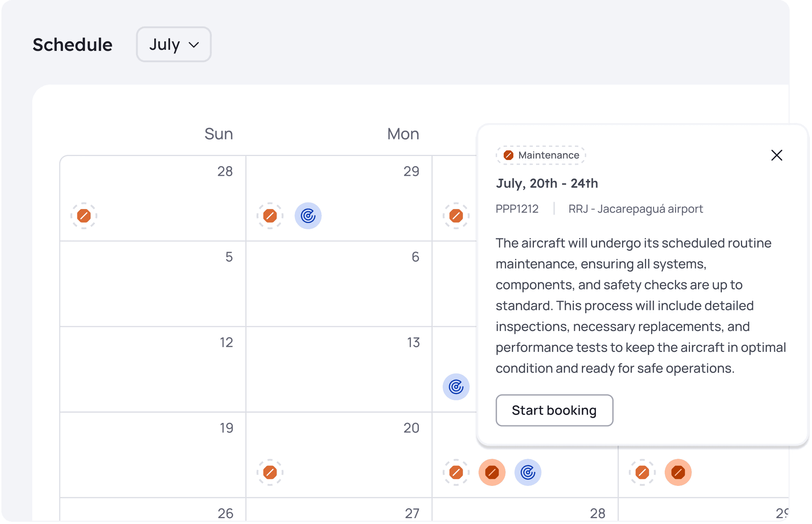812x524 pixels.
Task: Open the July month dropdown
Action: point(173,44)
